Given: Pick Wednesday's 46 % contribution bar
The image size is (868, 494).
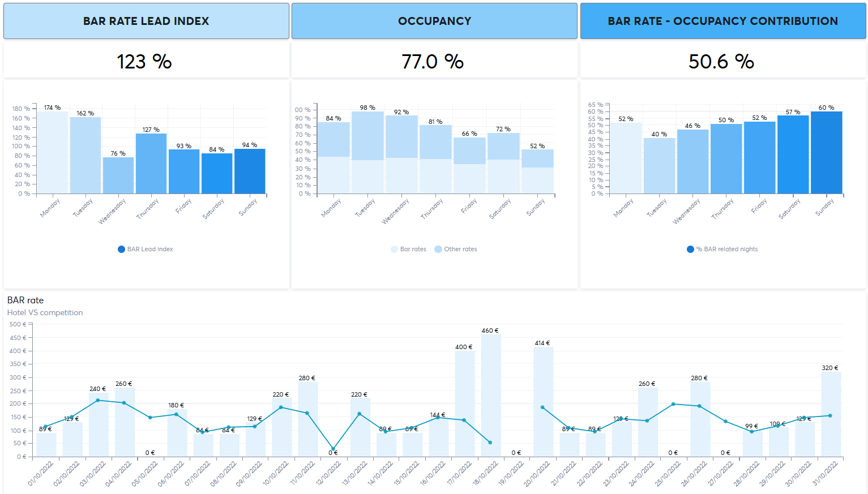Looking at the screenshot, I should pyautogui.click(x=692, y=161).
